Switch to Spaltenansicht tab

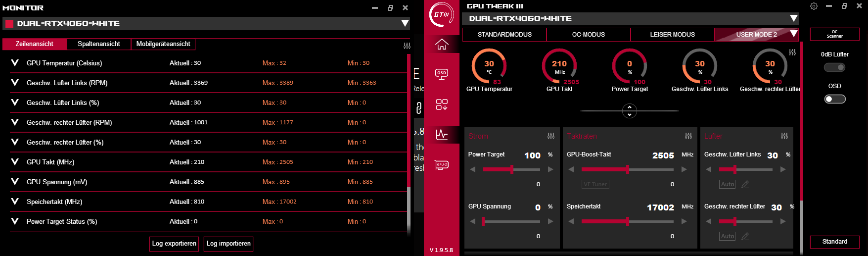(99, 44)
